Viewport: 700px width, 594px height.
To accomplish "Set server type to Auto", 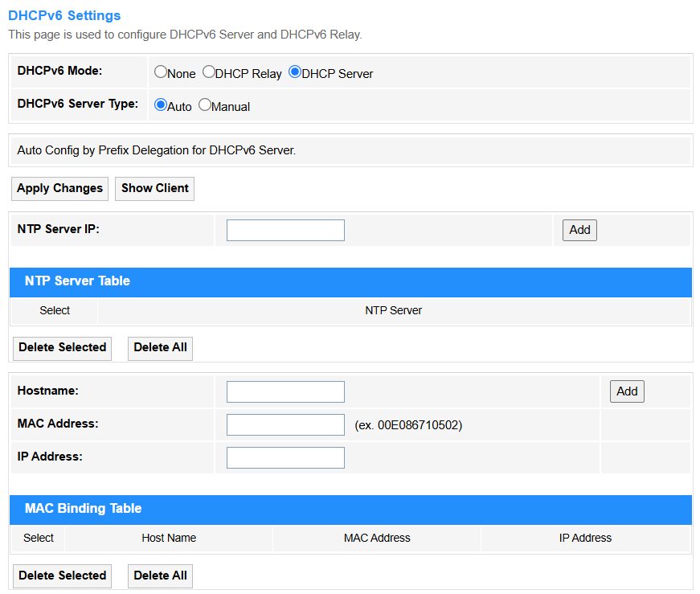I will [x=160, y=105].
